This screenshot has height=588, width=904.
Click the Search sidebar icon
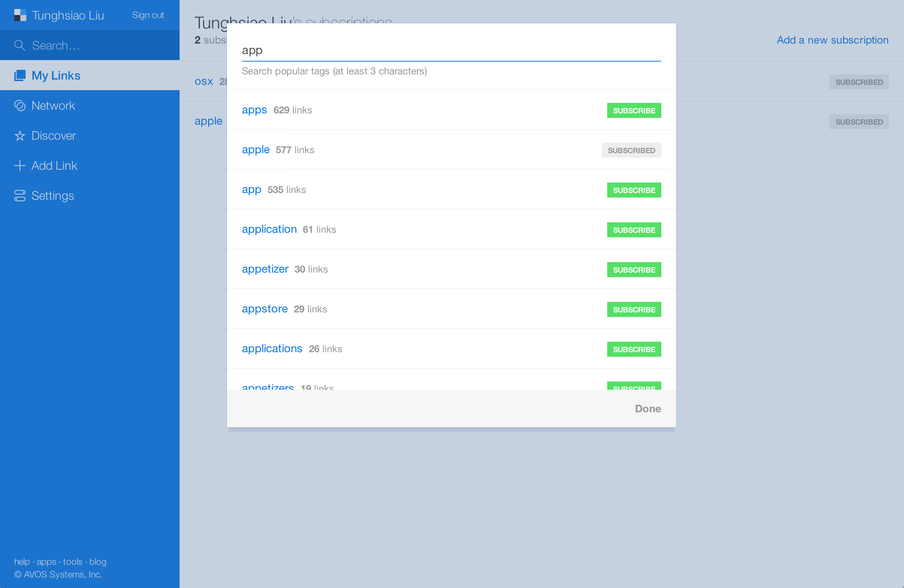20,45
